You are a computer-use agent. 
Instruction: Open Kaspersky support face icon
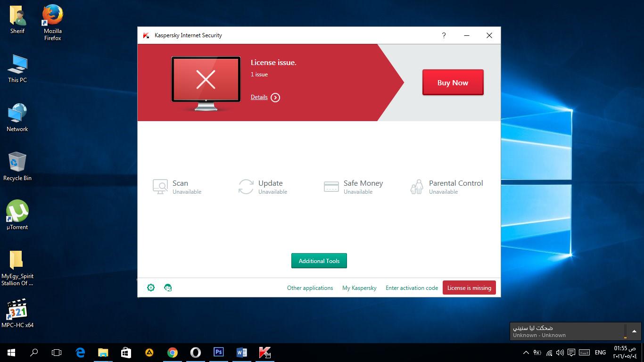(x=168, y=288)
